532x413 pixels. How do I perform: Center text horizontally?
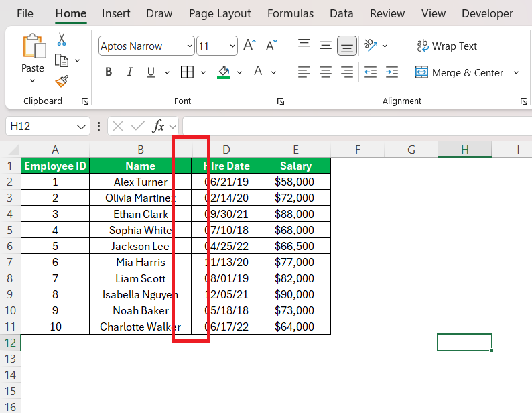(x=326, y=72)
